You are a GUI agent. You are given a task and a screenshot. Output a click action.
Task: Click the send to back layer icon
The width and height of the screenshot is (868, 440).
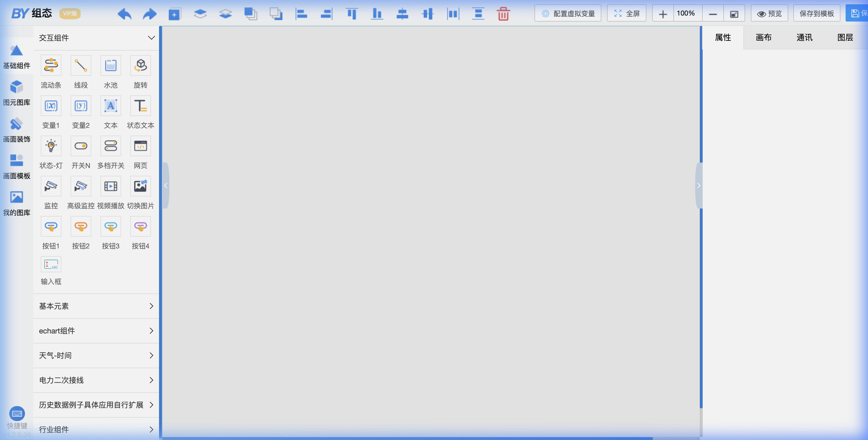point(225,14)
